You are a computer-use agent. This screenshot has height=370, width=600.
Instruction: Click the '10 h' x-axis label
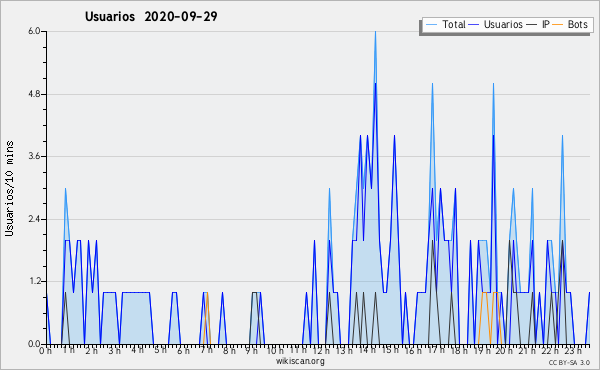pos(275,350)
